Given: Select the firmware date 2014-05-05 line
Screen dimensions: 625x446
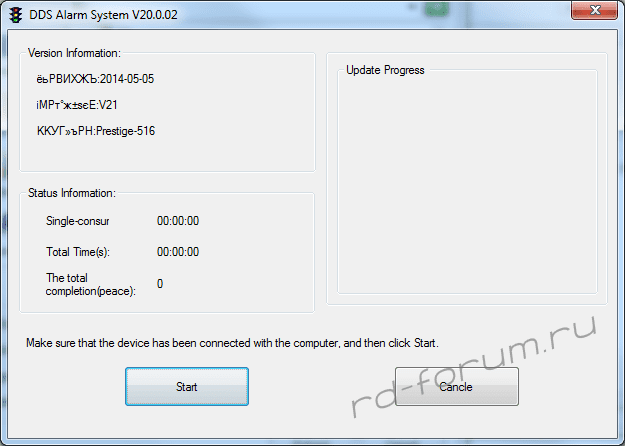Looking at the screenshot, I should (95, 79).
